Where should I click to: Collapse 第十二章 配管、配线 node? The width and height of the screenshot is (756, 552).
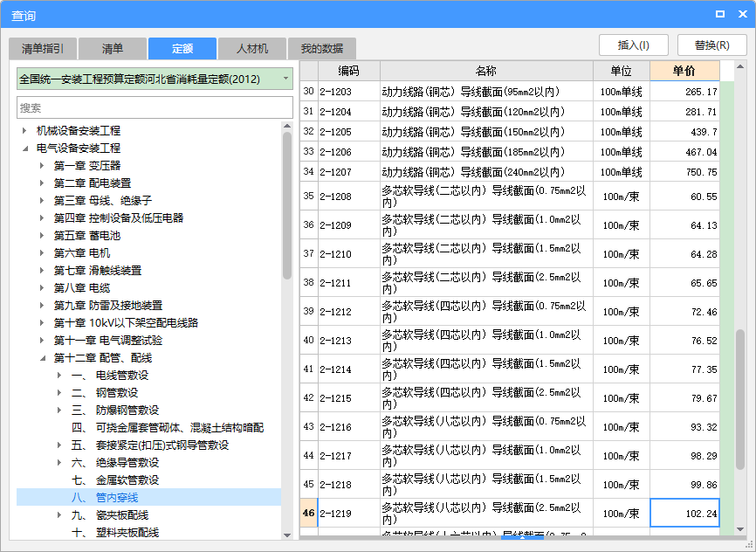pyautogui.click(x=42, y=358)
